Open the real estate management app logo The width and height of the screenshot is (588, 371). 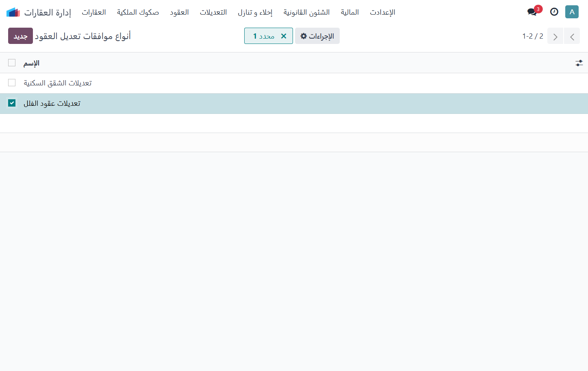click(13, 12)
